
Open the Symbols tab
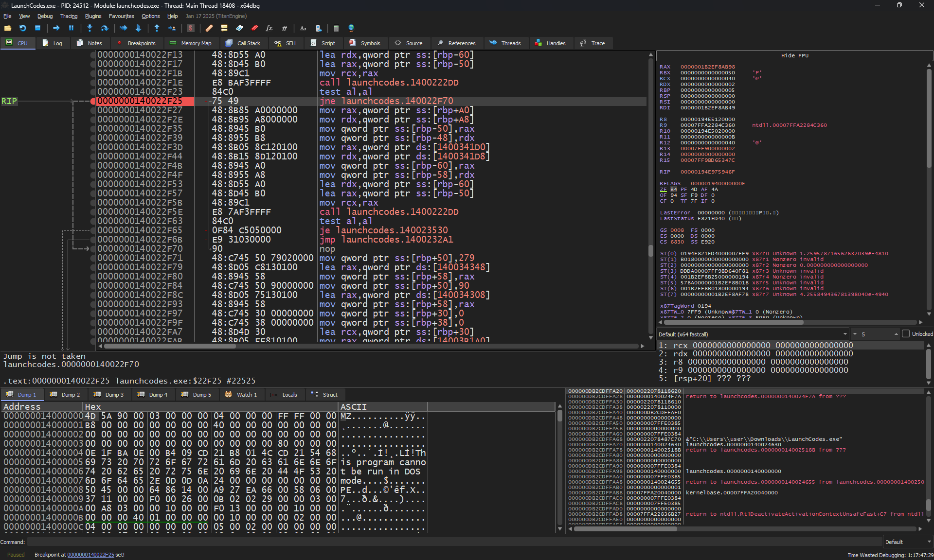tap(365, 43)
